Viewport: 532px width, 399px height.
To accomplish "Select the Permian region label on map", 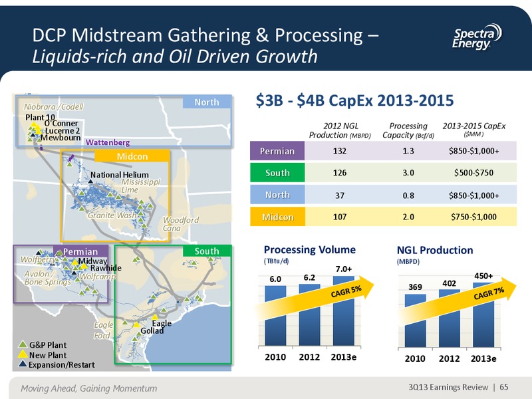I will click(x=80, y=251).
